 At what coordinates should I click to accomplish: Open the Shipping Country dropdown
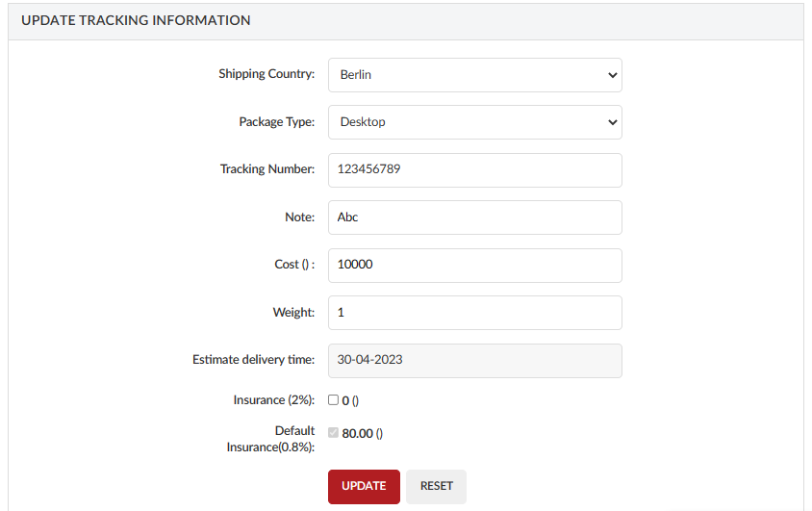click(x=475, y=75)
